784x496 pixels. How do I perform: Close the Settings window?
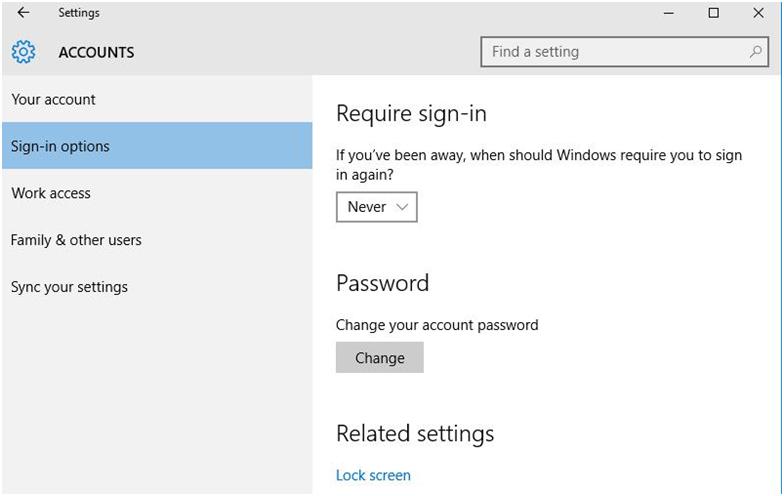(x=758, y=13)
